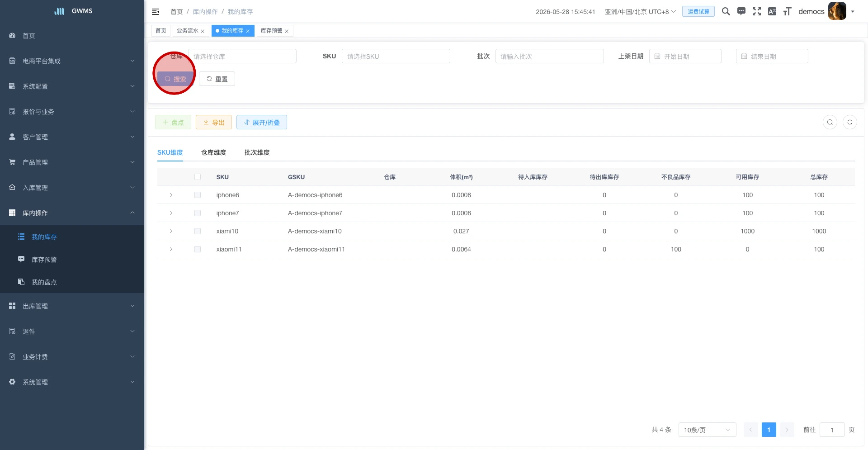The image size is (868, 450).
Task: Check the iphone7 row checkbox
Action: (198, 213)
